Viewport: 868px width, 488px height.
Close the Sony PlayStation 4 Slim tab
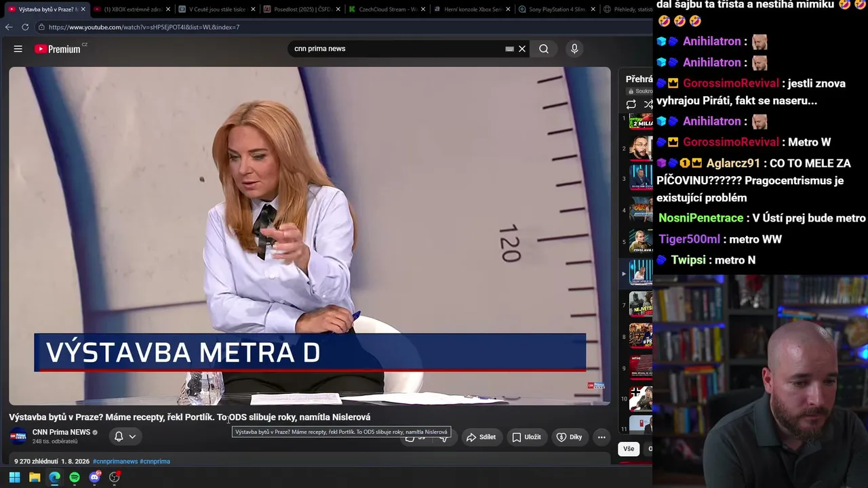coord(593,9)
